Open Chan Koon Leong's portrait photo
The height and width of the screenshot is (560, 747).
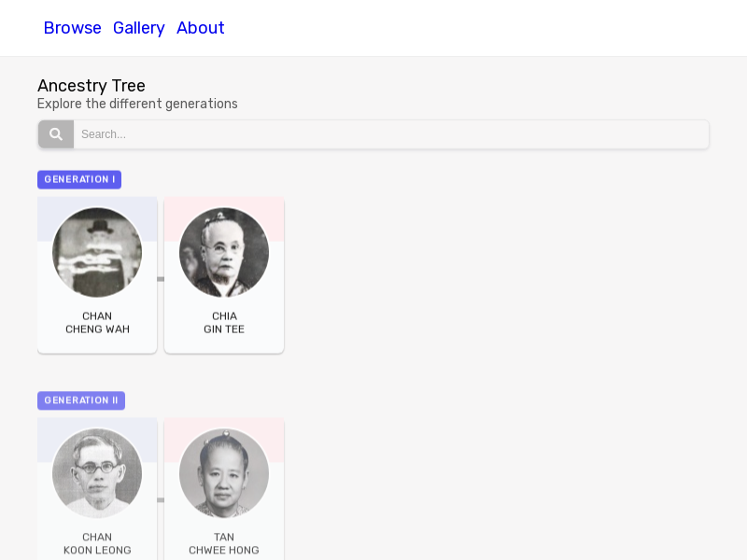pos(97,473)
